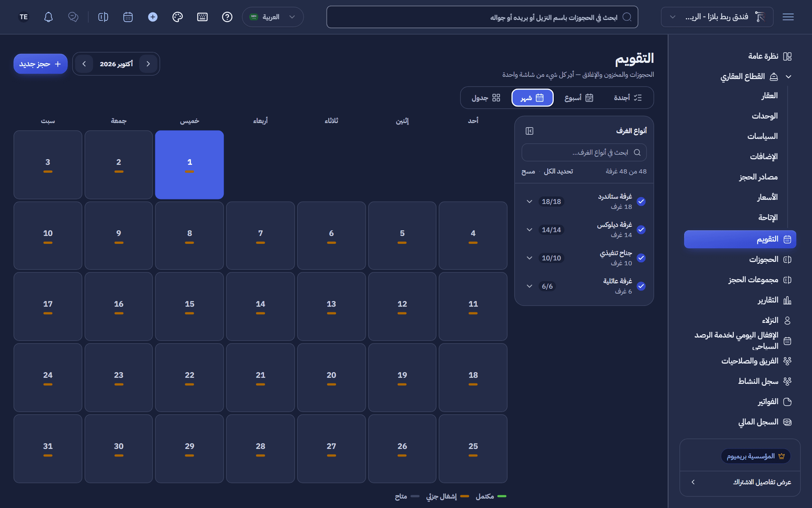Click the quick add plus icon
This screenshot has height=508, width=812.
(153, 17)
